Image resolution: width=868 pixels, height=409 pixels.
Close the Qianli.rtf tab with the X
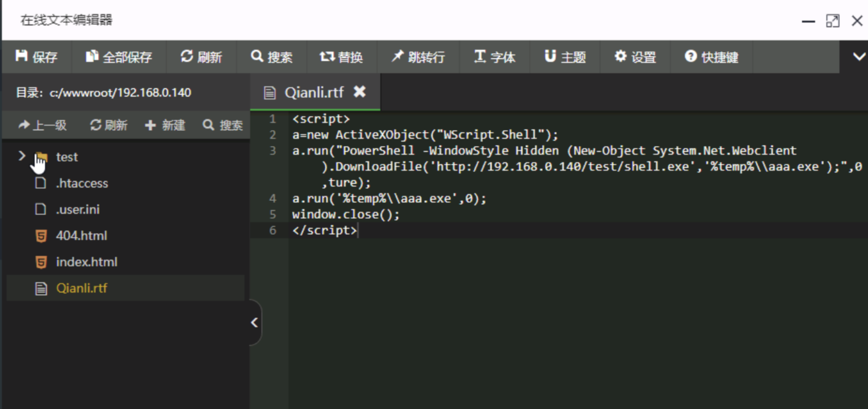pos(360,92)
